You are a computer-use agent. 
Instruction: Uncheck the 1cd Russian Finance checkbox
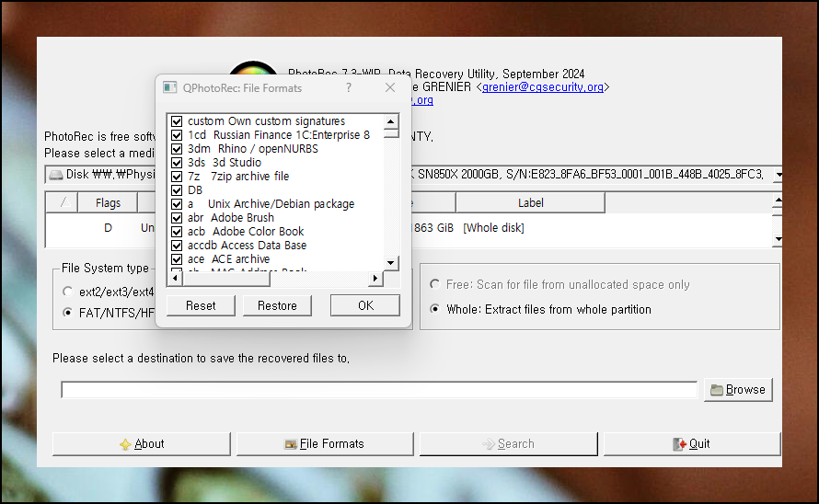pos(177,135)
